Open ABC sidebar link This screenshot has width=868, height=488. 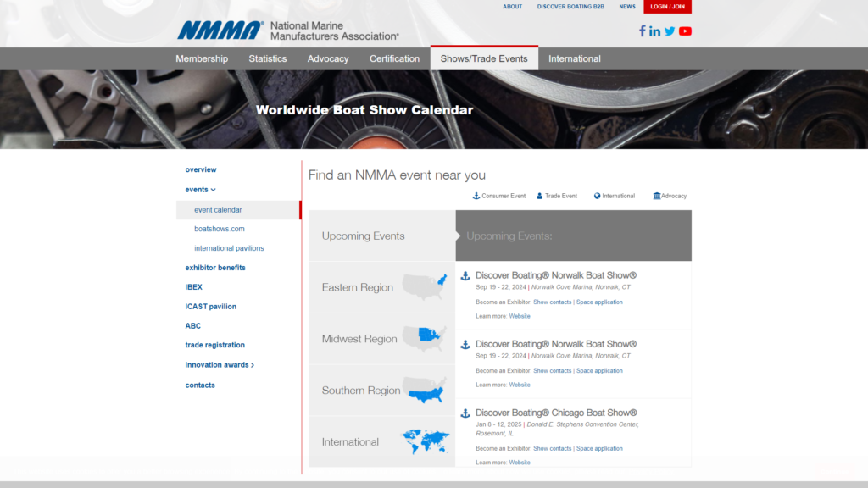(192, 326)
